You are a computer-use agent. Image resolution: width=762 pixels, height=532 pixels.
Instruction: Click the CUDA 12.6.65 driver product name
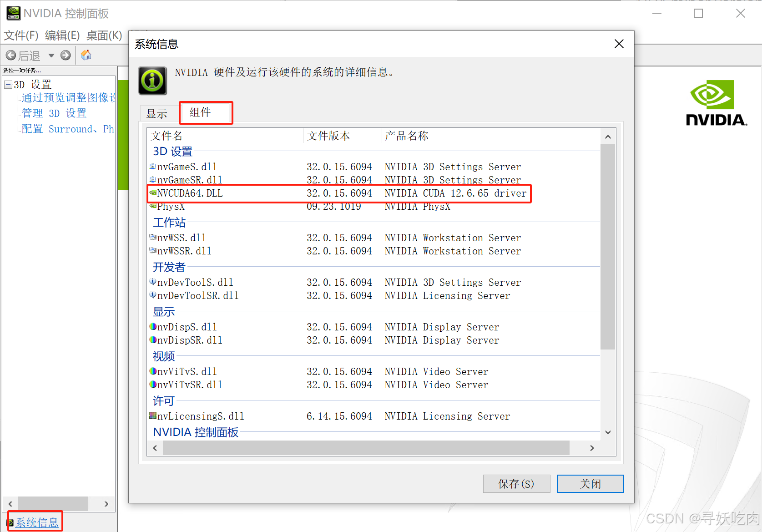455,193
